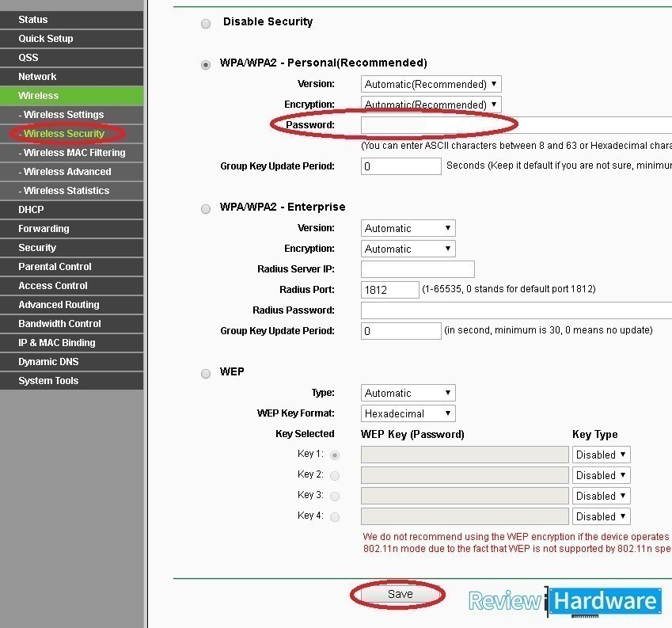Screen dimensions: 672x628
Task: Focus the WEP Key 2 password field
Action: (x=465, y=475)
